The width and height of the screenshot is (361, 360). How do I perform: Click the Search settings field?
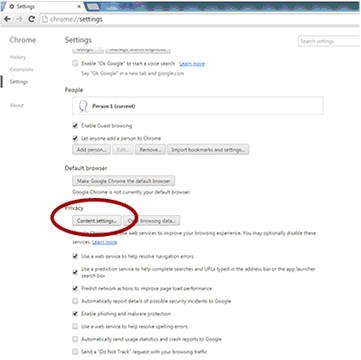click(329, 41)
